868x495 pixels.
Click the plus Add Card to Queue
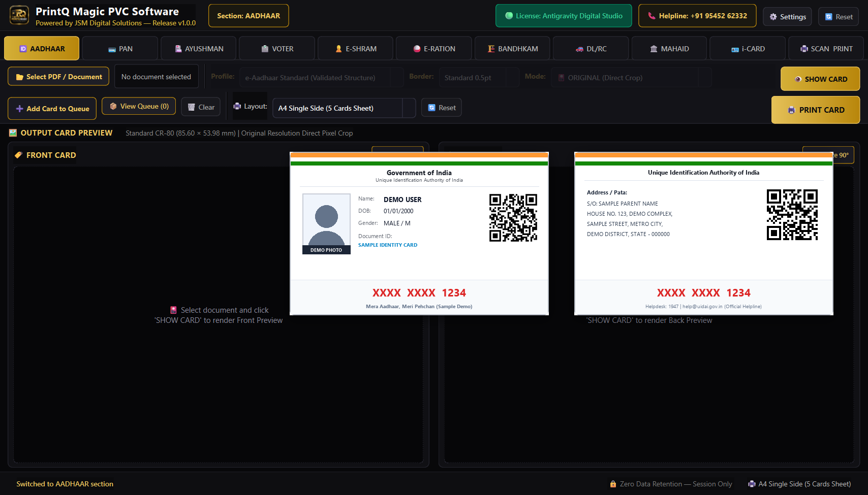click(52, 109)
